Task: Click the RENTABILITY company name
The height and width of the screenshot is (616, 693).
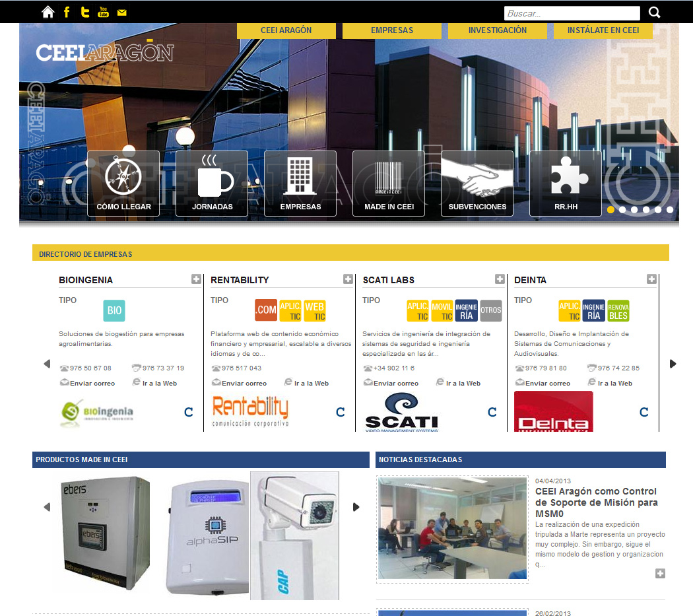Action: click(x=240, y=280)
